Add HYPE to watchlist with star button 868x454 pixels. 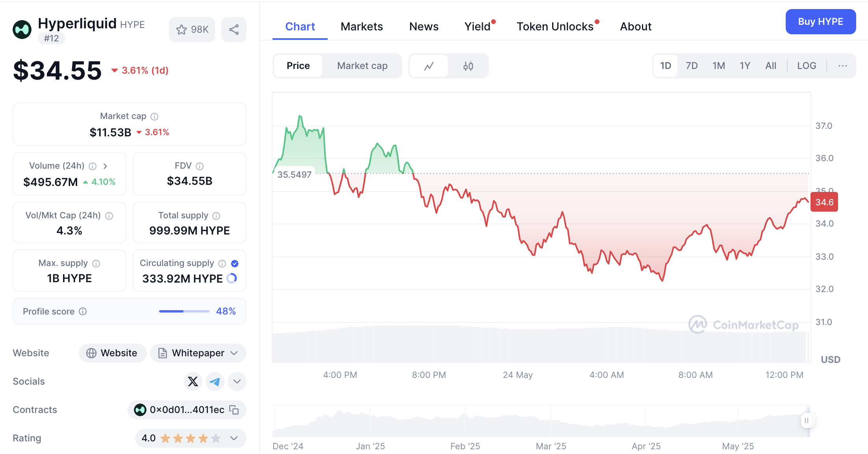(x=192, y=30)
